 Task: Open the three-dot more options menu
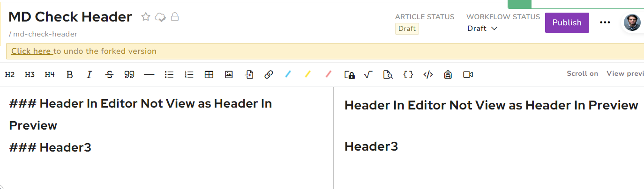click(x=605, y=22)
